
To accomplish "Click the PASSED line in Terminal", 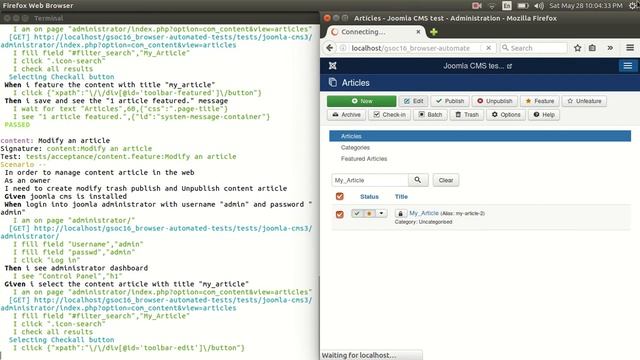I will coord(17,124).
